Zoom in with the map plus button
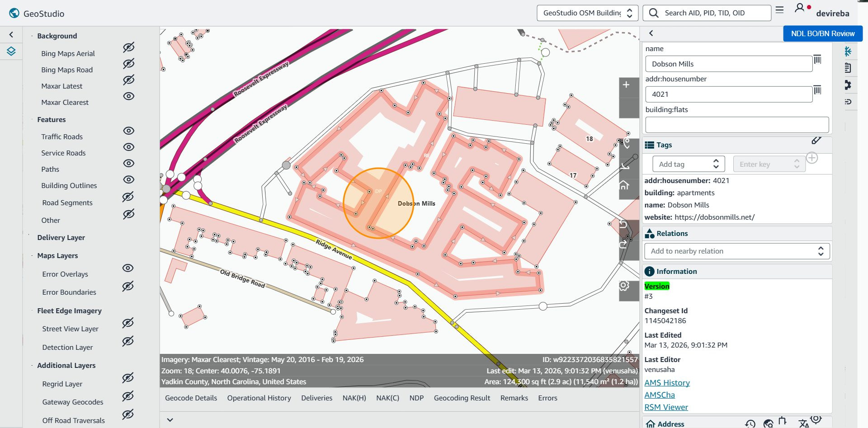868x428 pixels. pos(626,85)
